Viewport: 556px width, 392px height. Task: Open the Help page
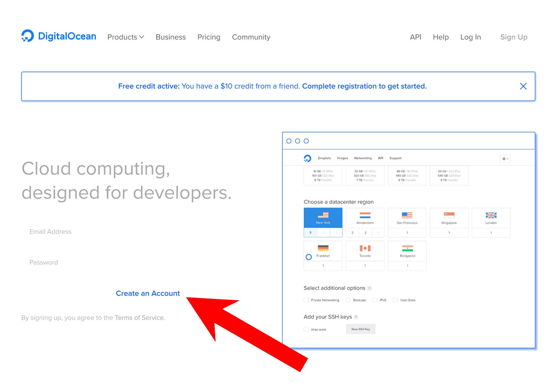coord(441,37)
